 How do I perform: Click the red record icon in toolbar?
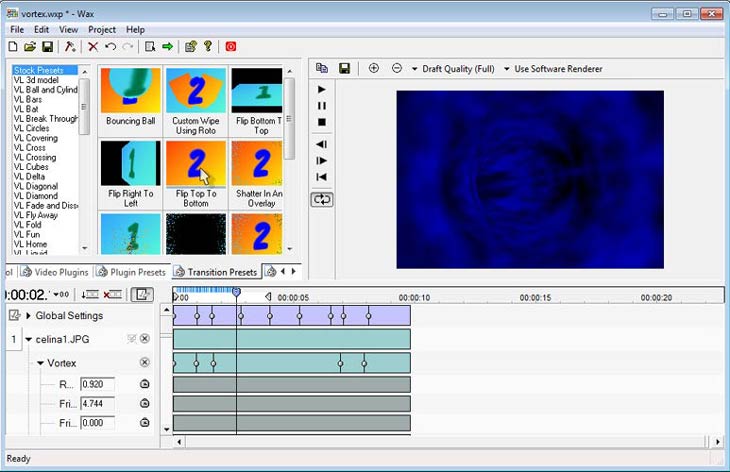pos(231,46)
